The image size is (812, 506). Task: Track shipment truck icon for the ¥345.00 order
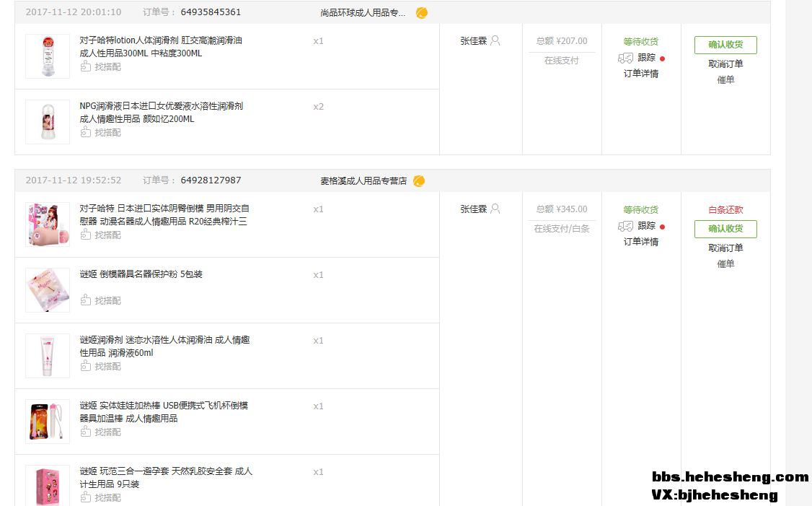(625, 227)
